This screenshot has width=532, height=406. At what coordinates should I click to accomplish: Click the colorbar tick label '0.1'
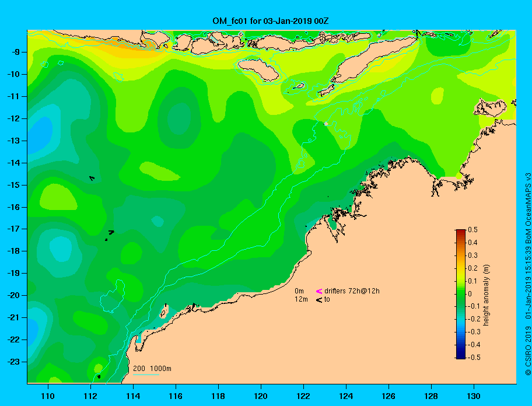coord(473,281)
